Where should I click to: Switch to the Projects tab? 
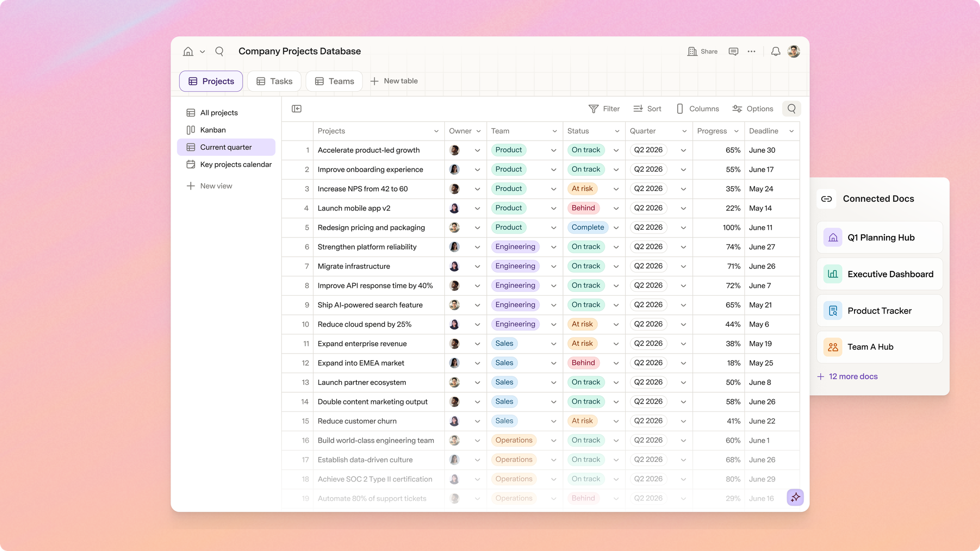[211, 81]
